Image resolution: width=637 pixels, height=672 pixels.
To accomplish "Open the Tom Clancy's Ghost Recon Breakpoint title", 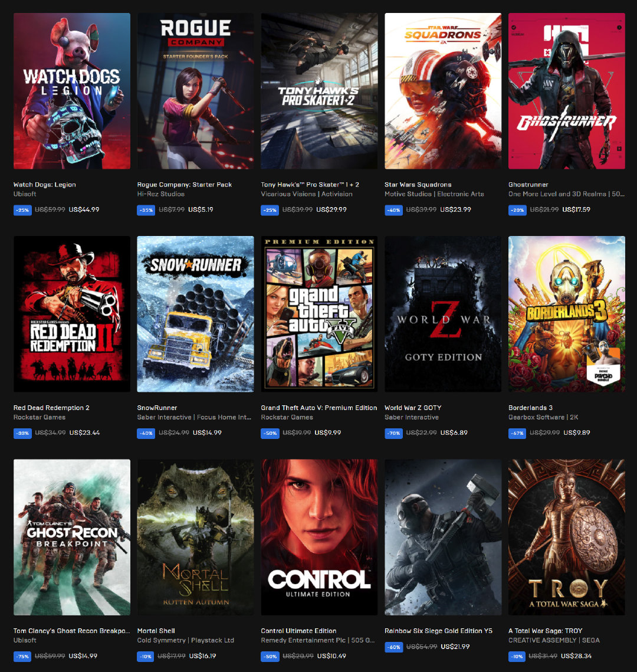I will tap(71, 631).
